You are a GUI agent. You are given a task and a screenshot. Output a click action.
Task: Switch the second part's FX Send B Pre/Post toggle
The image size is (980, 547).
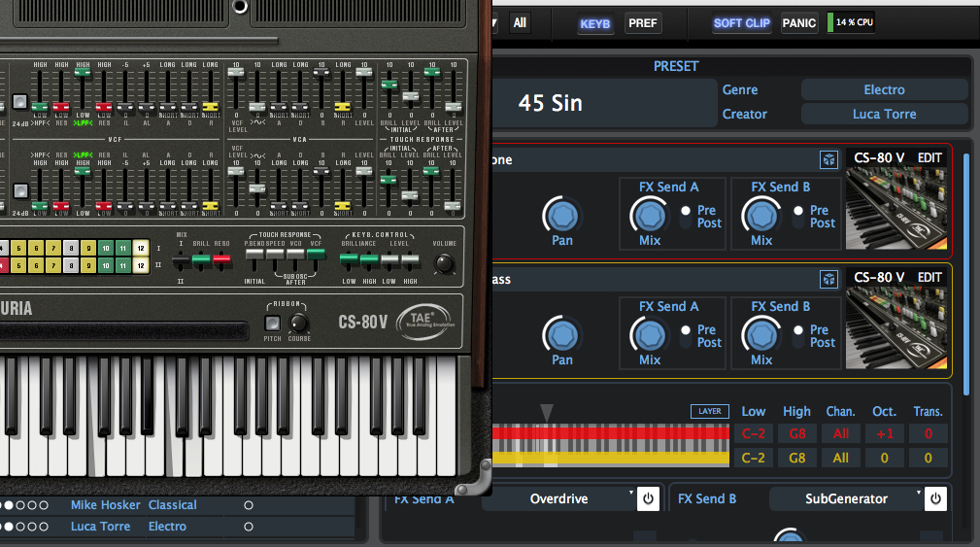click(x=798, y=336)
